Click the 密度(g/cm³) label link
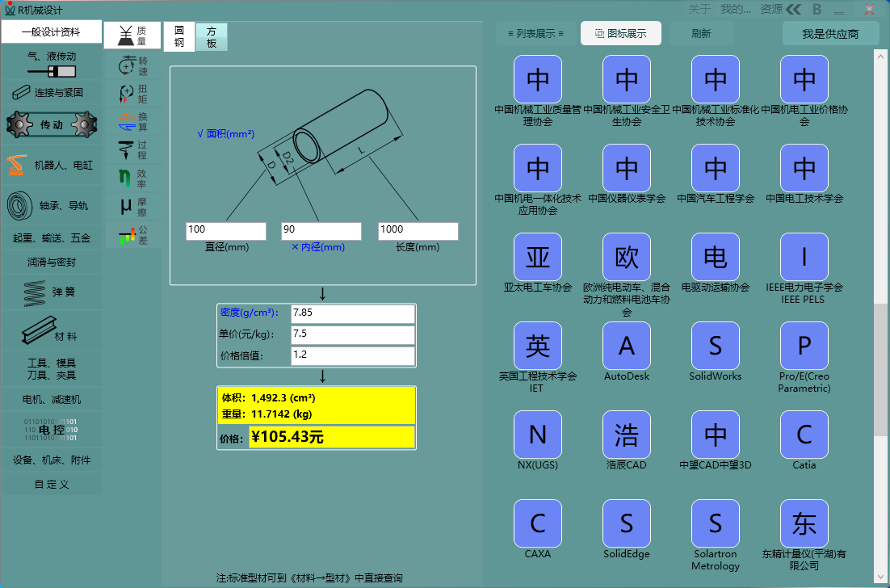Viewport: 890px width, 588px height. point(250,312)
